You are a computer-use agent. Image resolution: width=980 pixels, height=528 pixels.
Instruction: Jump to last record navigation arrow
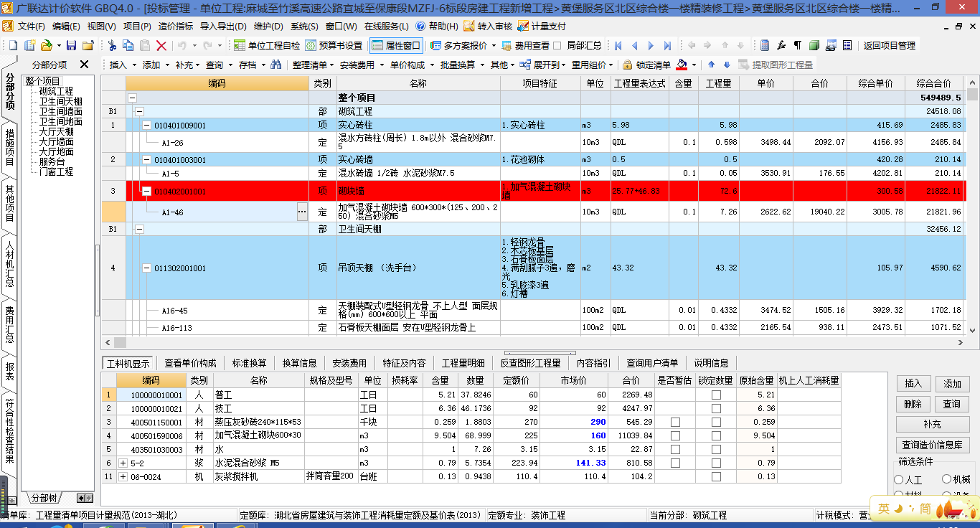[667, 45]
